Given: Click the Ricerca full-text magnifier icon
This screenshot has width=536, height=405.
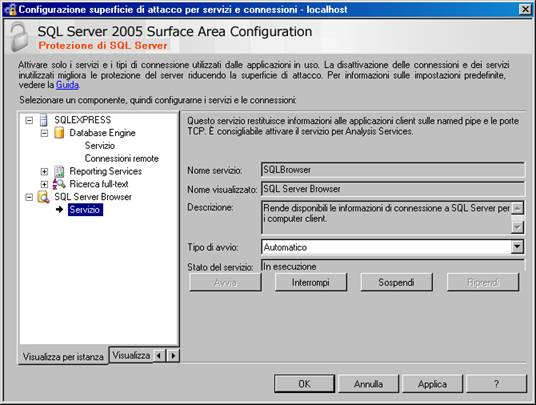Looking at the screenshot, I should (59, 184).
